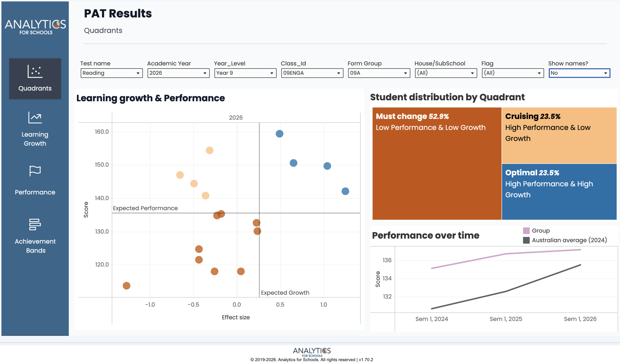The image size is (620, 364).
Task: Click the topmost blue scatter point
Action: [279, 134]
